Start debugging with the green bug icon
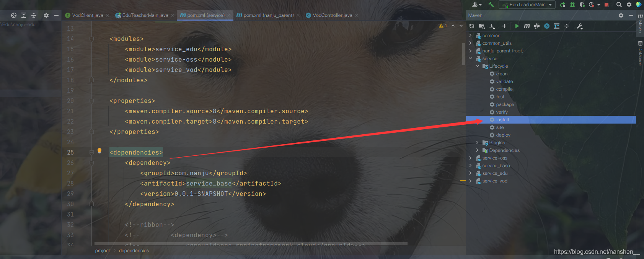Image resolution: width=644 pixels, height=259 pixels. pos(572,5)
